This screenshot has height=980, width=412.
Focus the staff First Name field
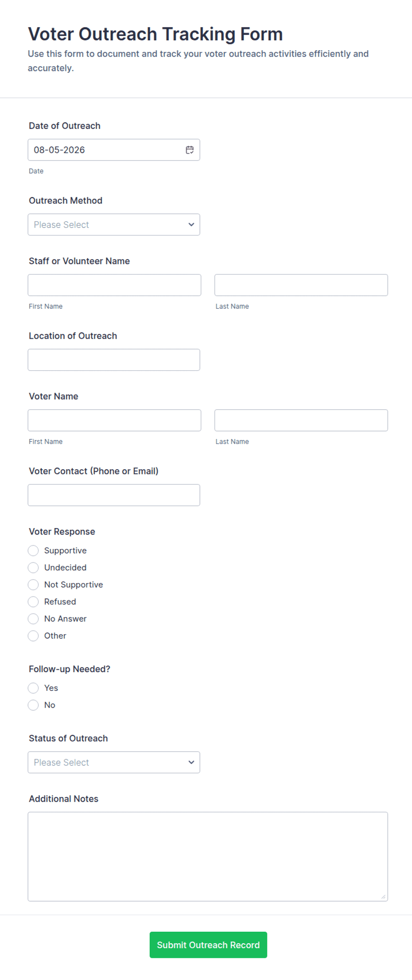tap(114, 285)
